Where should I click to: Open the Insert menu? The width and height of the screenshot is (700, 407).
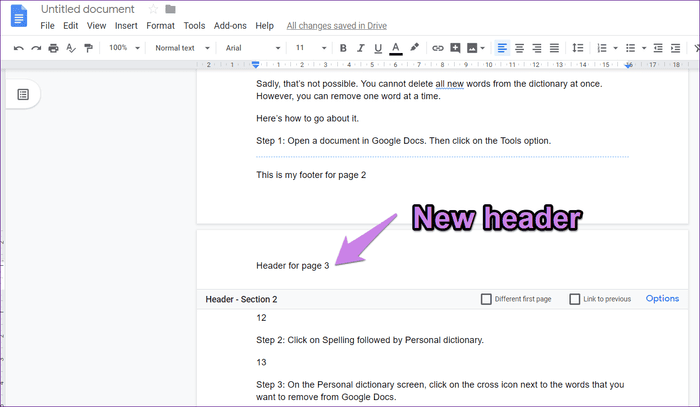pyautogui.click(x=126, y=26)
